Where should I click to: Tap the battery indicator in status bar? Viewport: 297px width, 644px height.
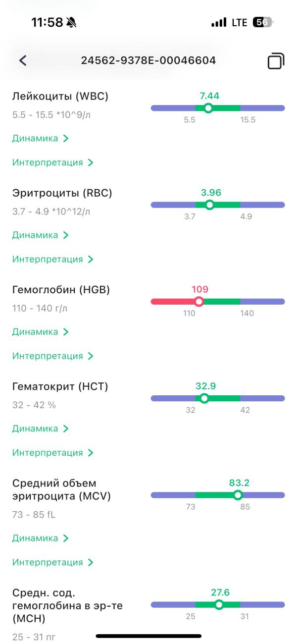click(262, 22)
